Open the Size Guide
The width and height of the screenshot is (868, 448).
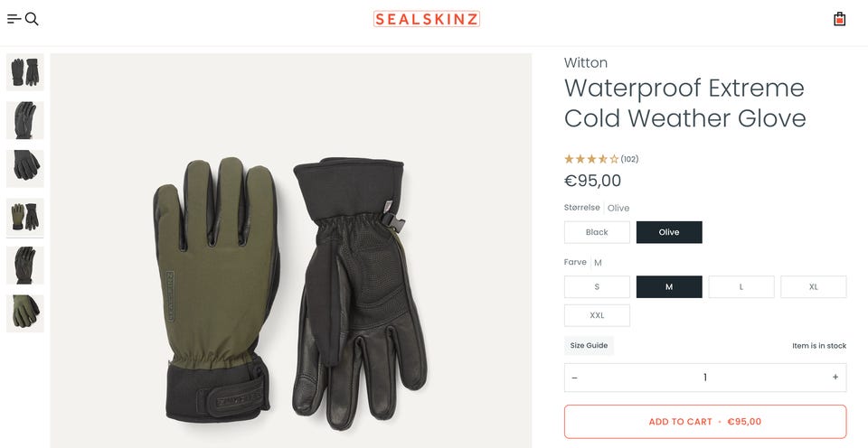pos(589,345)
